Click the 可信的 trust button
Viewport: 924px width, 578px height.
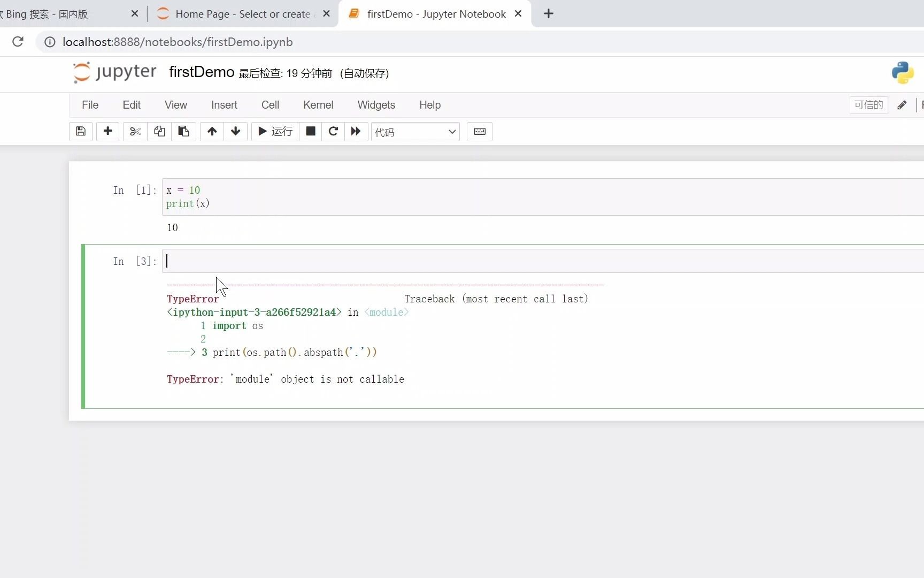point(868,105)
